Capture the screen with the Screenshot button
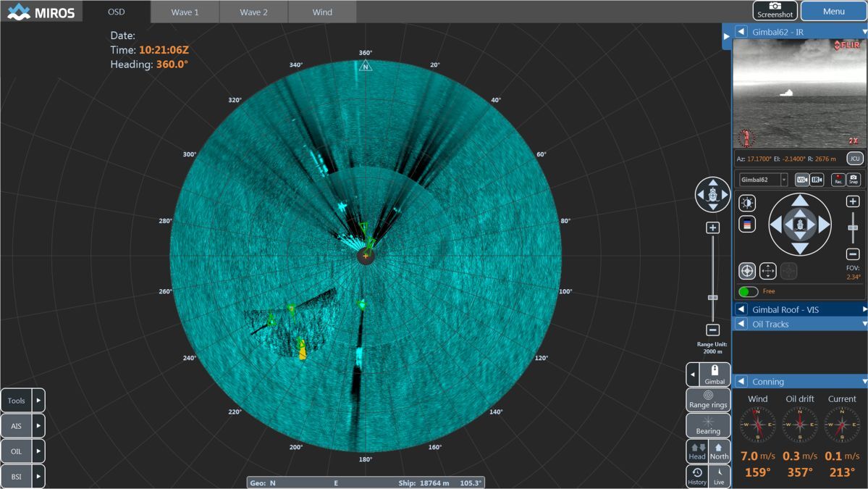 (774, 10)
